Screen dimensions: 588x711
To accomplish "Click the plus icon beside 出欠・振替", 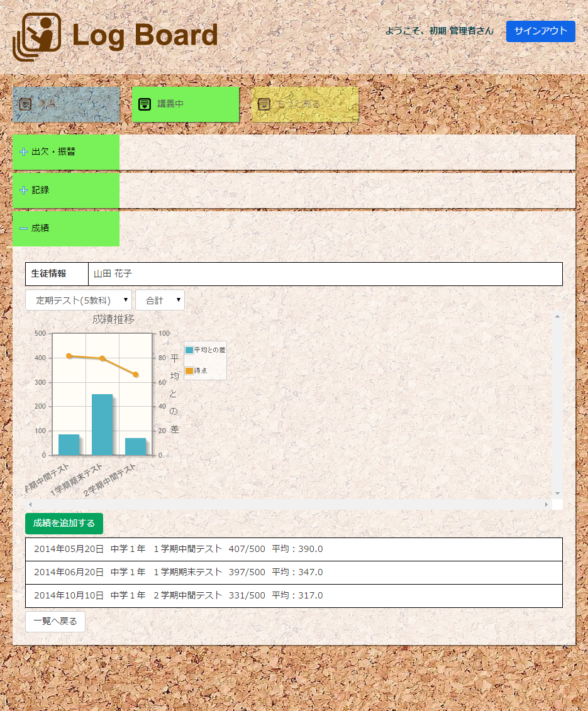I will click(23, 152).
